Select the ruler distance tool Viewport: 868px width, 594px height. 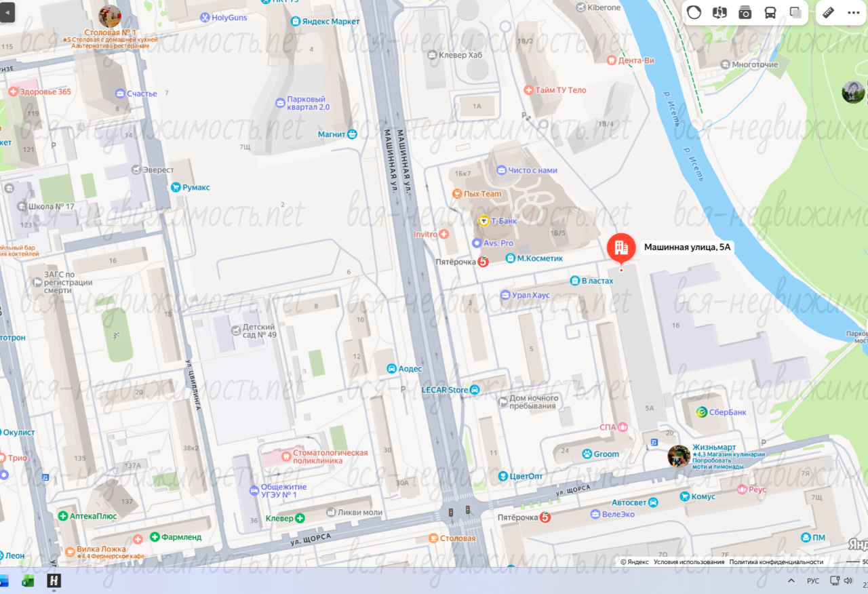[x=828, y=12]
